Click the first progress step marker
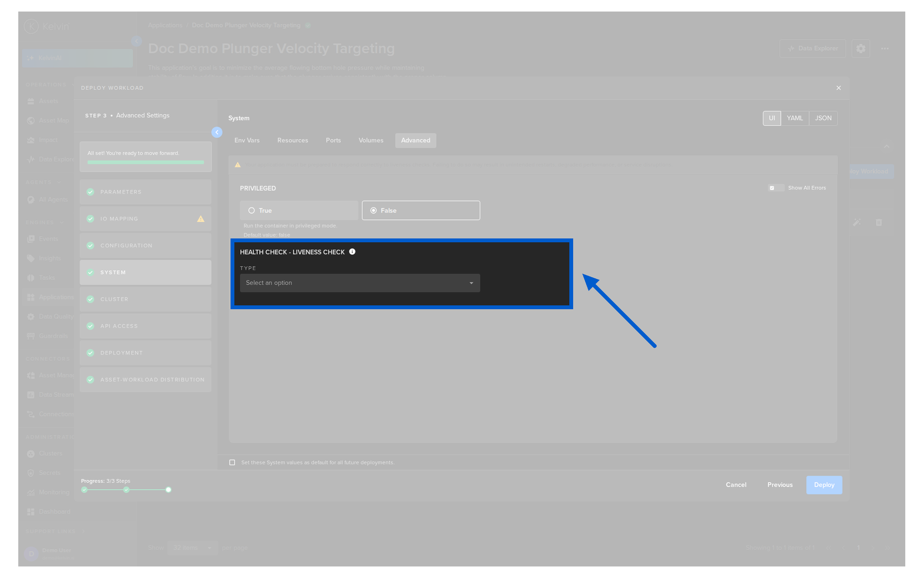This screenshot has width=924, height=578. (85, 490)
